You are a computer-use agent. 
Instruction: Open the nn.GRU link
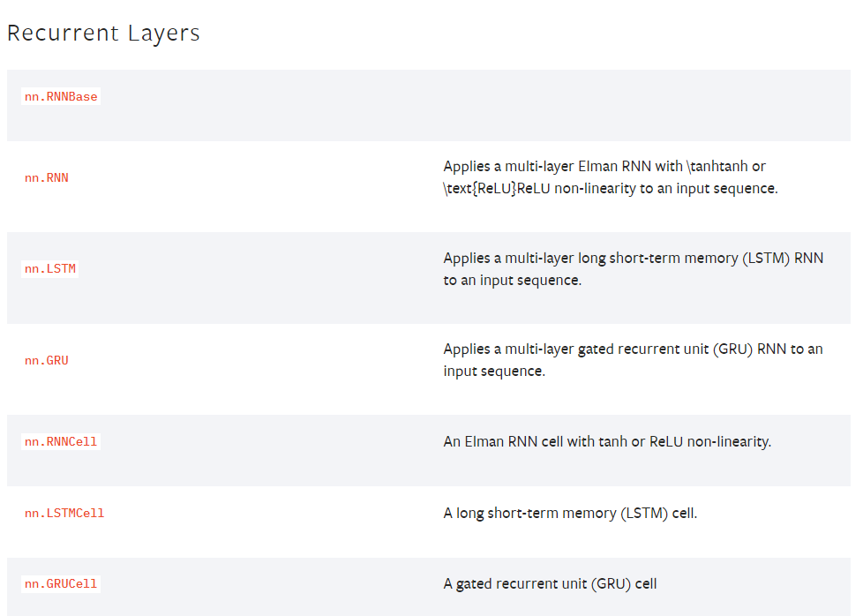coord(47,361)
